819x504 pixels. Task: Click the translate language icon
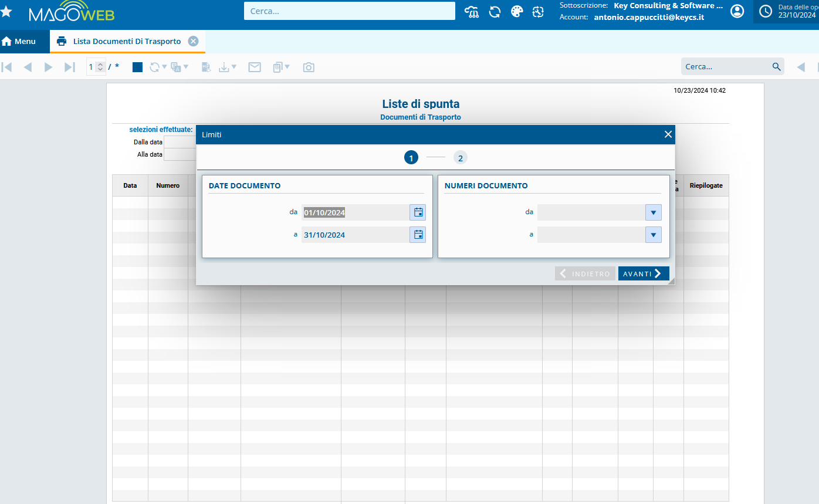pyautogui.click(x=175, y=67)
